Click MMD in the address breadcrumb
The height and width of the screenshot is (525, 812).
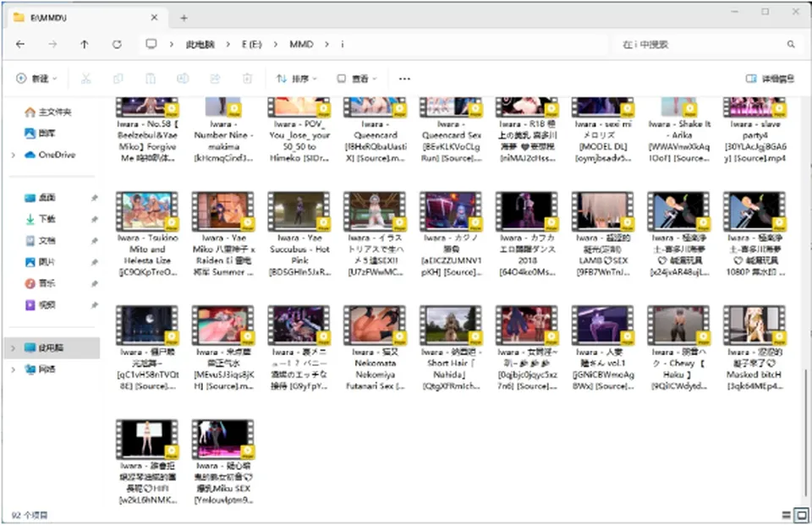pyautogui.click(x=301, y=45)
